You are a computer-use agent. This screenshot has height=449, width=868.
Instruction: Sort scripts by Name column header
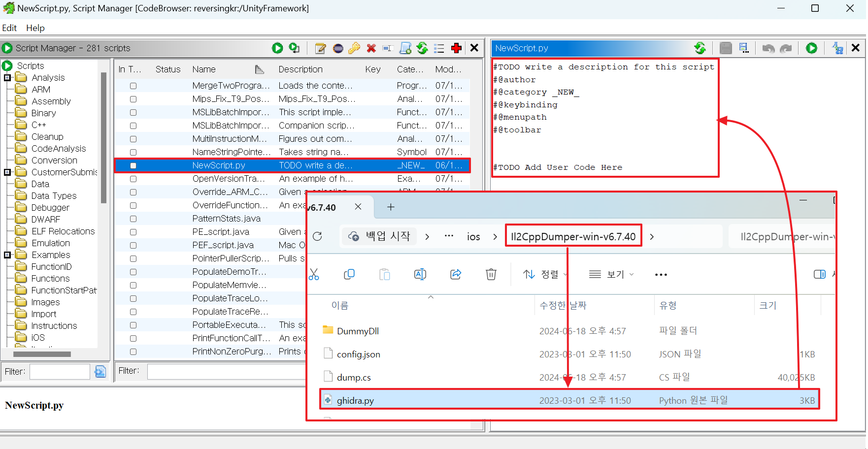[x=204, y=69]
